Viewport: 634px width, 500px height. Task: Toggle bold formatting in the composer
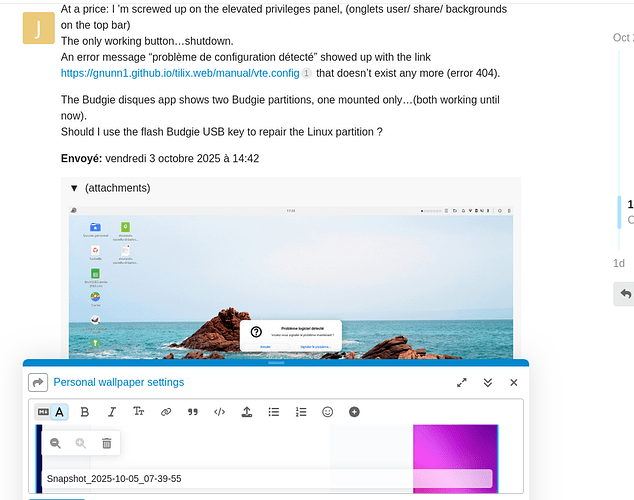(85, 412)
